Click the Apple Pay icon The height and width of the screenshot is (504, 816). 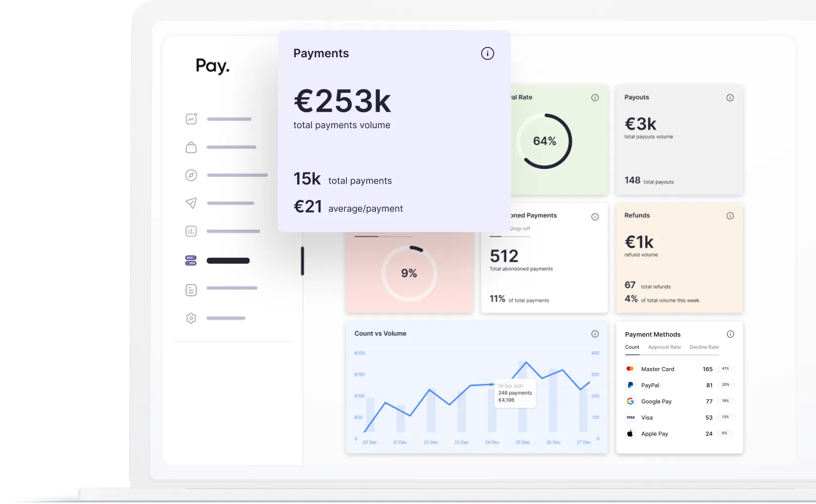[630, 433]
